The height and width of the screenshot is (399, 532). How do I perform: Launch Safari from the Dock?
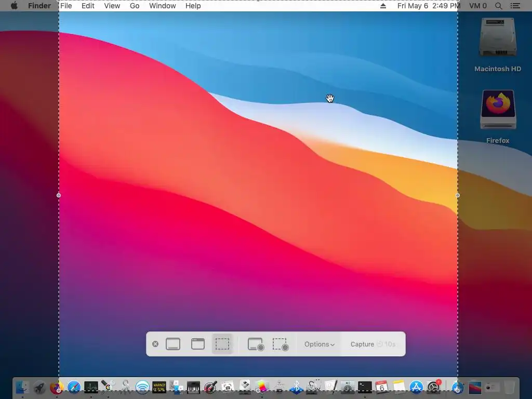[74, 387]
